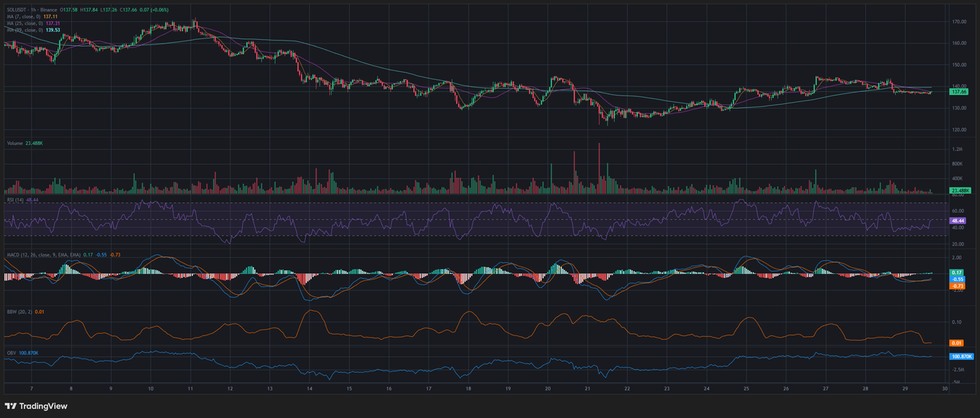Click date 28 on the time axis
Screen dimensions: 980x418
(865, 389)
